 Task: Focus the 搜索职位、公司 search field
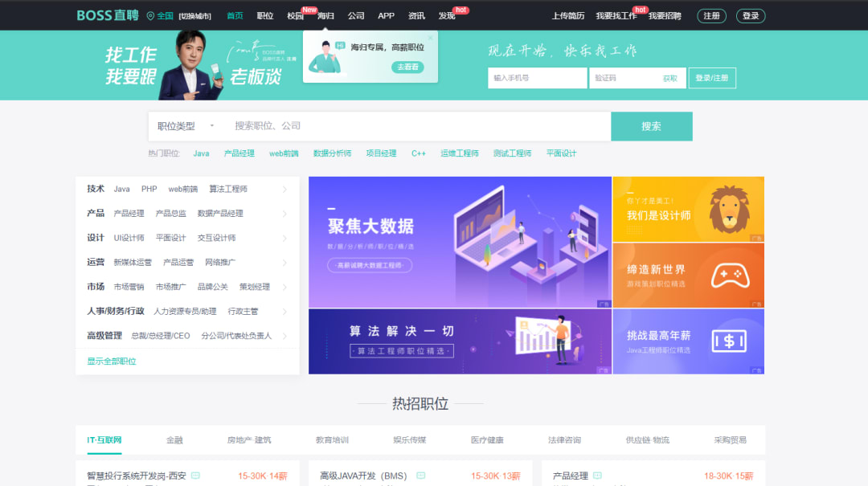click(420, 126)
